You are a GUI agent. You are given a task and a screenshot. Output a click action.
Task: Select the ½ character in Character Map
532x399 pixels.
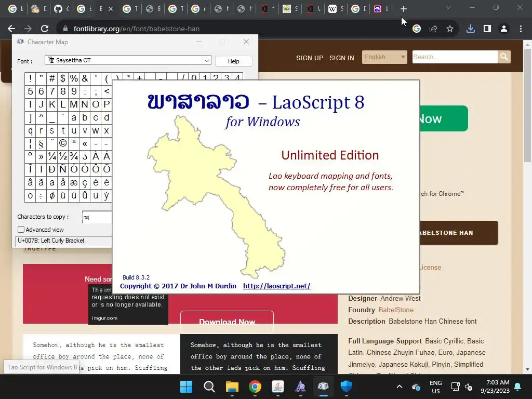click(x=63, y=156)
